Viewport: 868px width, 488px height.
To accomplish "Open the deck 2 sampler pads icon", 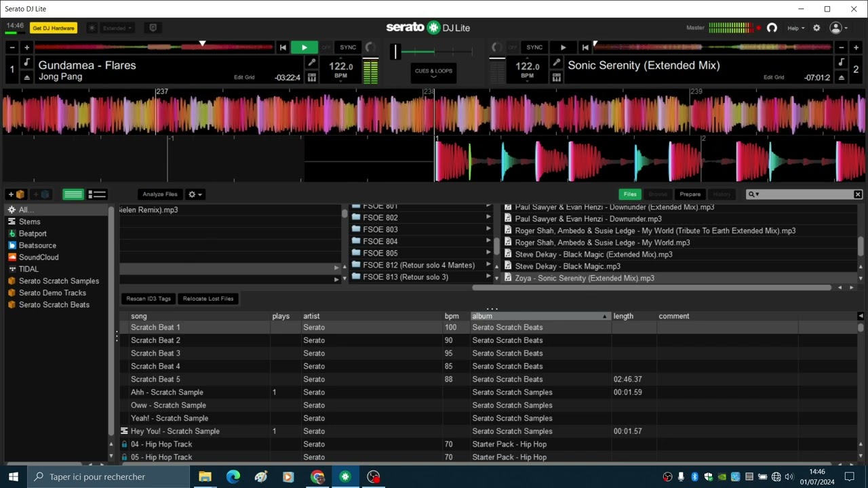I will coord(556,77).
